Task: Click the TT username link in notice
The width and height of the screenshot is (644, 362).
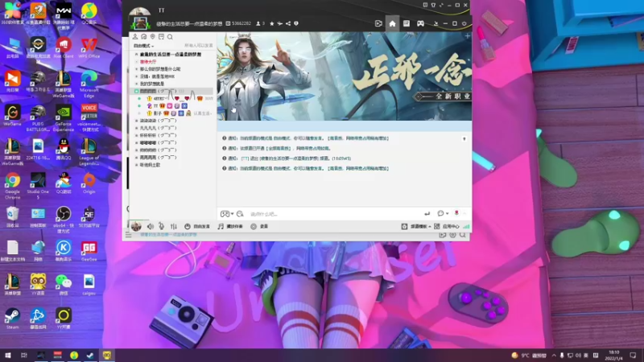Action: (x=245, y=158)
